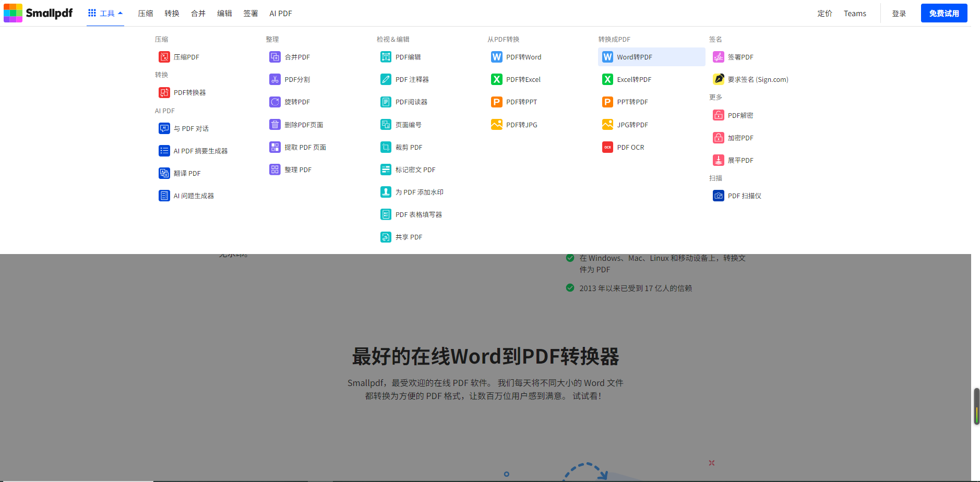Click the PDF转Excel green icon
This screenshot has height=482, width=980.
click(497, 79)
